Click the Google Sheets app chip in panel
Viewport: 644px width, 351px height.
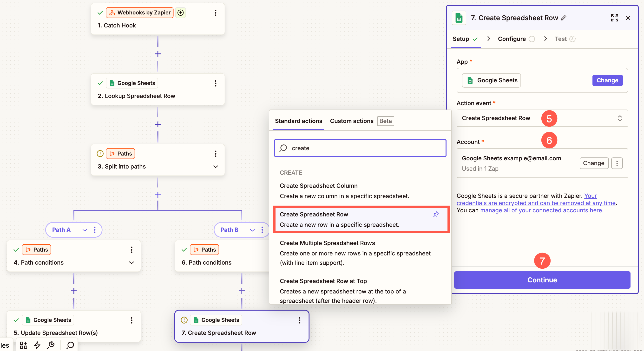491,80
